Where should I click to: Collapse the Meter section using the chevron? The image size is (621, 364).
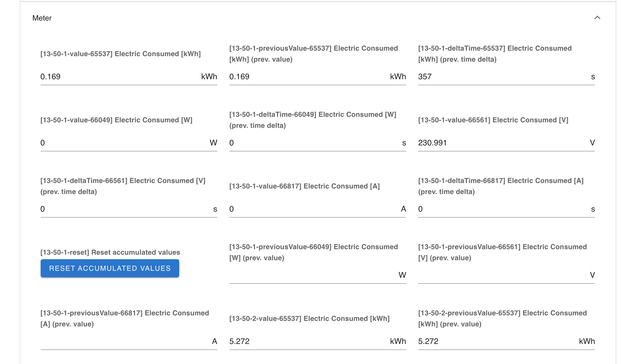coord(598,18)
